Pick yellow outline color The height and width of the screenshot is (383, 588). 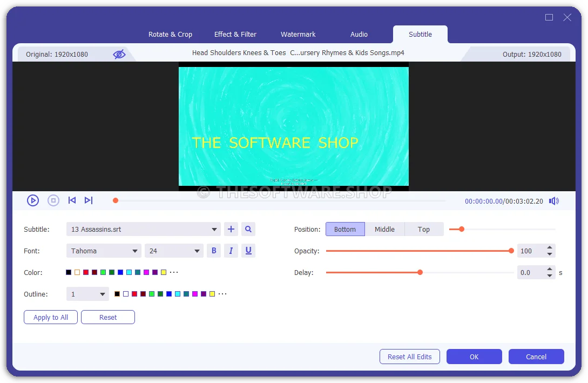click(x=212, y=294)
